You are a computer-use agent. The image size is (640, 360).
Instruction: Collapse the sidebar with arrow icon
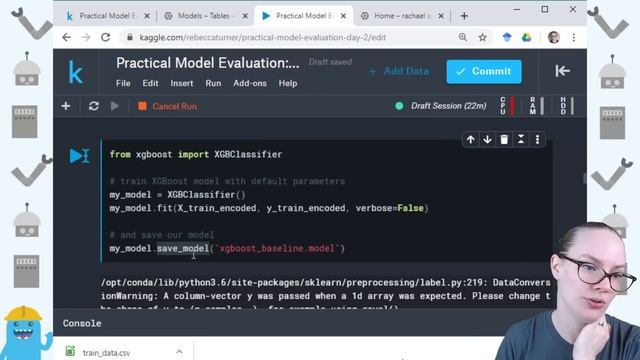click(x=562, y=71)
